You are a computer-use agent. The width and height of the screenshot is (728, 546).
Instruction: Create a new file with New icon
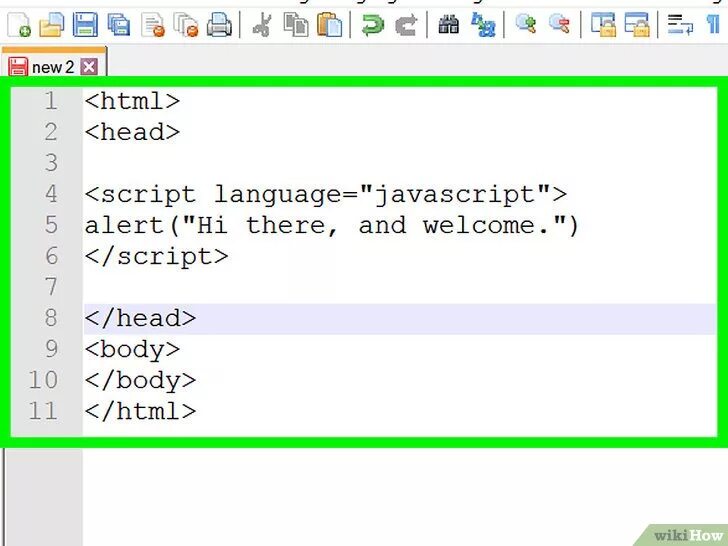(19, 25)
